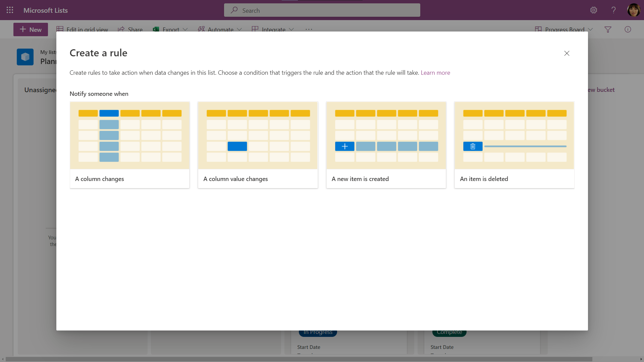644x362 pixels.
Task: Open the Progress Board view expander
Action: (591, 29)
